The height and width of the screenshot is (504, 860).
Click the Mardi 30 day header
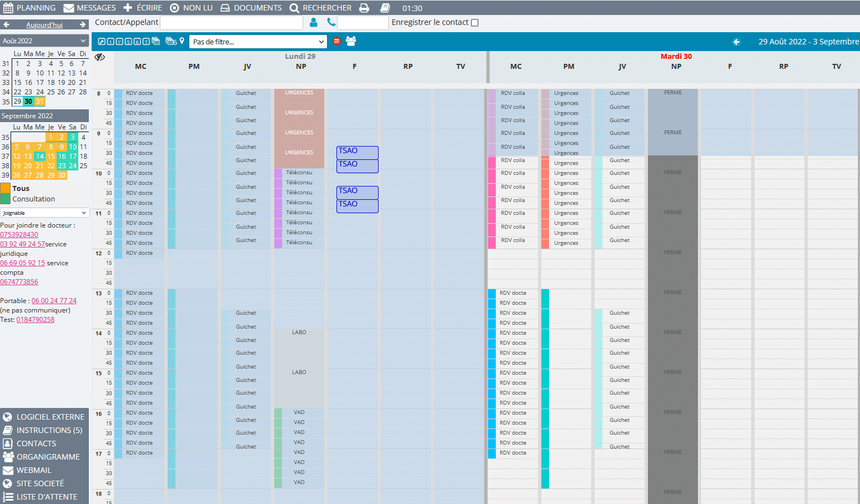pos(676,57)
